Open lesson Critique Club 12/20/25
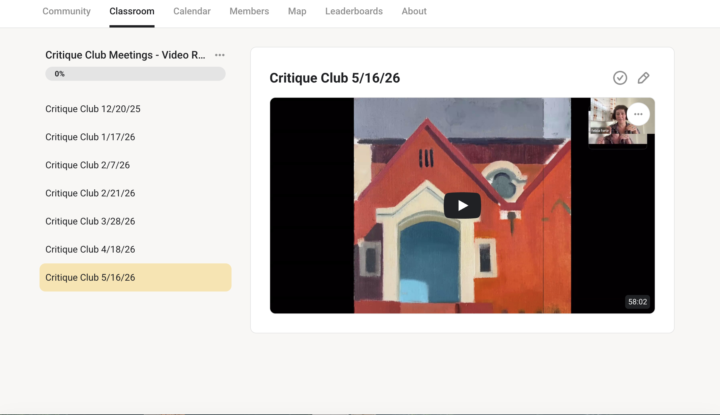Screen dimensions: 720x415 pyautogui.click(x=135, y=109)
